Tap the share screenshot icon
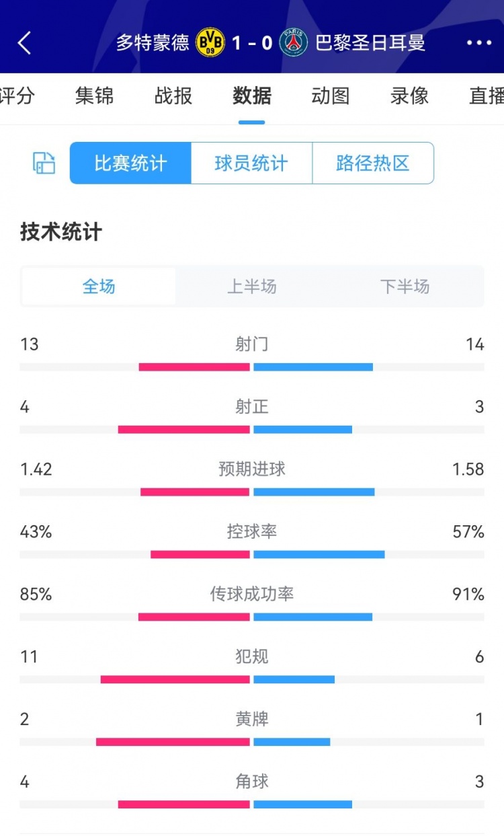The image size is (504, 836). [x=44, y=163]
